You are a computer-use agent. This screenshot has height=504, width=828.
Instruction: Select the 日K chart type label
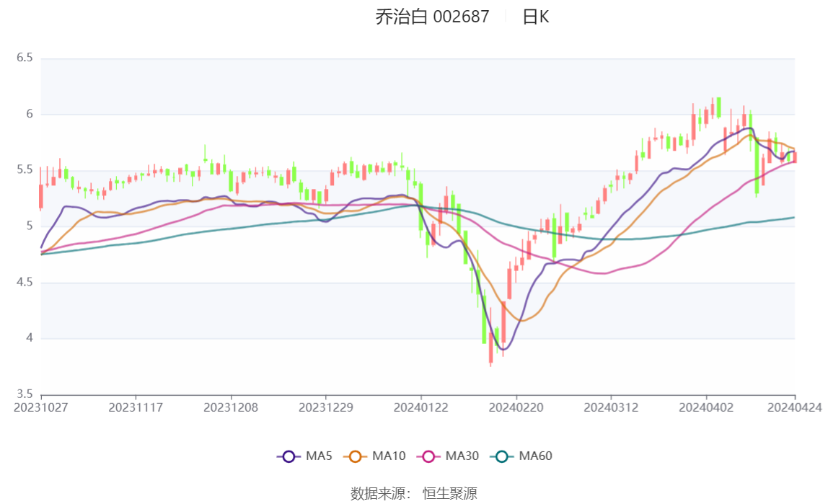(536, 17)
